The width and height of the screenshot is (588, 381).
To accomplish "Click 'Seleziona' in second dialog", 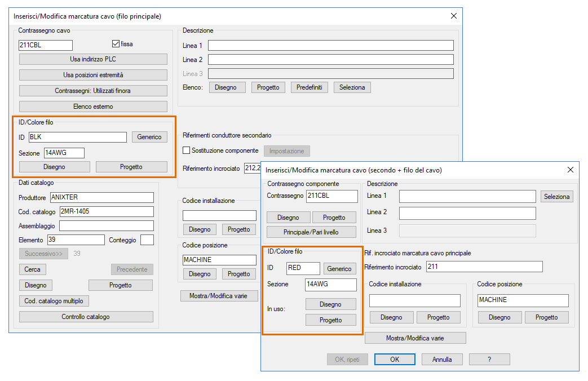I will 557,197.
